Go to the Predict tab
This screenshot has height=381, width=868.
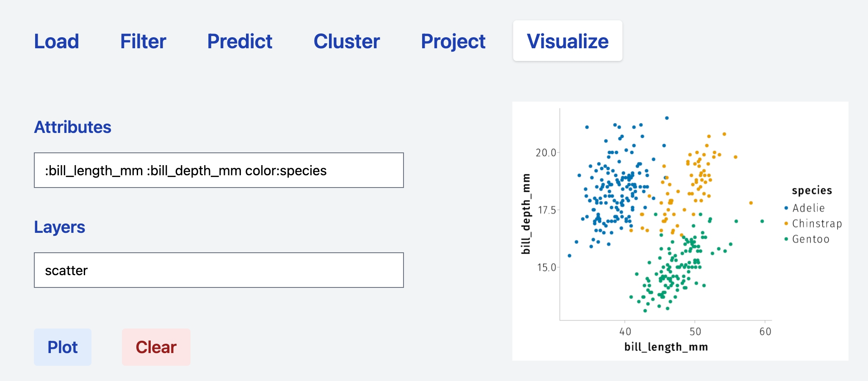click(x=240, y=41)
